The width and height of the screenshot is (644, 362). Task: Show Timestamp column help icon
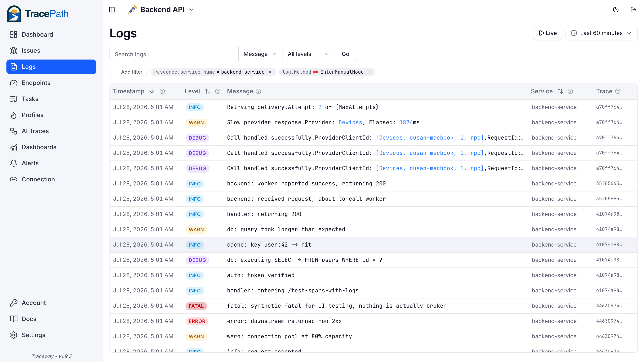pos(162,92)
